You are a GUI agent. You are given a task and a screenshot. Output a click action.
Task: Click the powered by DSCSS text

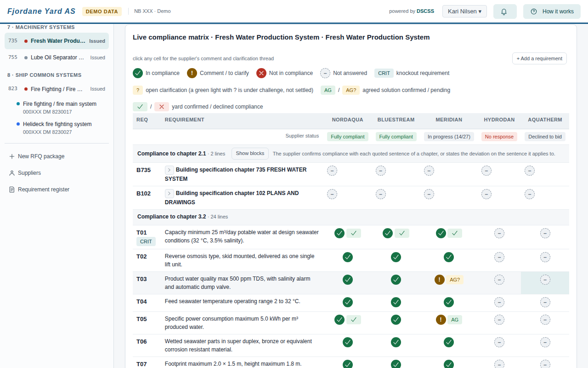click(x=412, y=11)
